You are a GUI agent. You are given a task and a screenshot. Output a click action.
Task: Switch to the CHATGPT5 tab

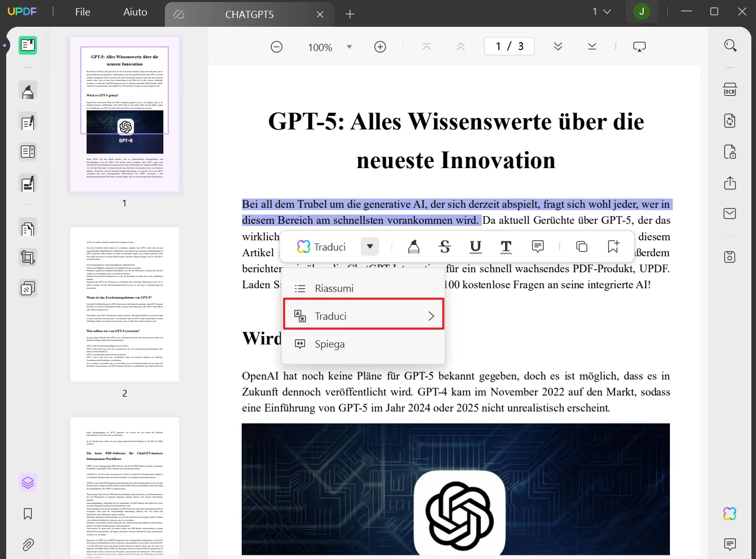(x=249, y=14)
